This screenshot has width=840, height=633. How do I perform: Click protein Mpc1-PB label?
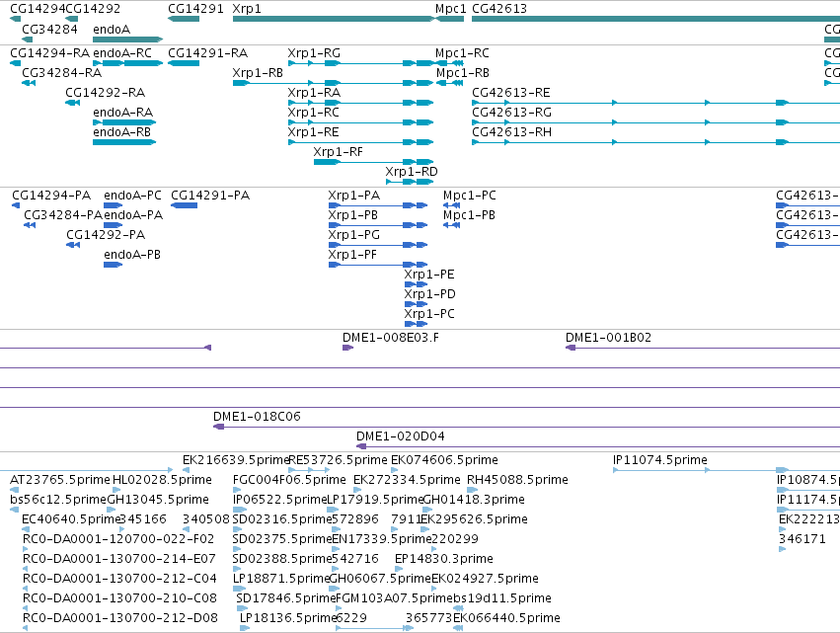pyautogui.click(x=469, y=215)
